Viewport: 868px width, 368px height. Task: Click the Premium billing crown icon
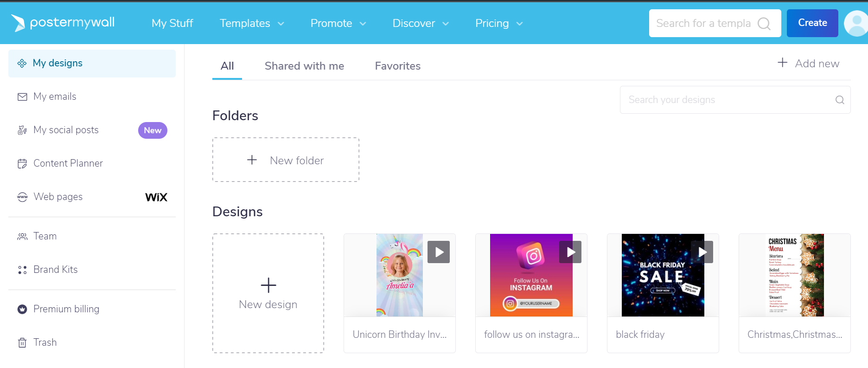click(x=22, y=309)
